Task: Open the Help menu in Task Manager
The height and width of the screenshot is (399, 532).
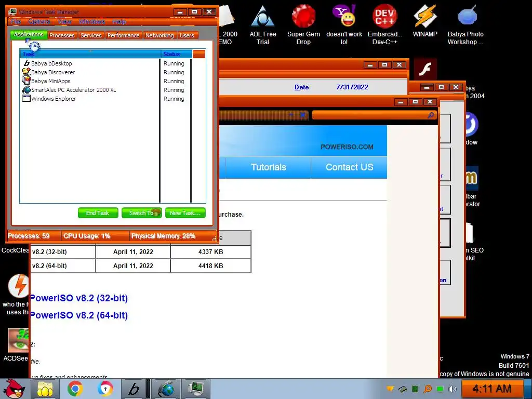Action: pyautogui.click(x=119, y=21)
